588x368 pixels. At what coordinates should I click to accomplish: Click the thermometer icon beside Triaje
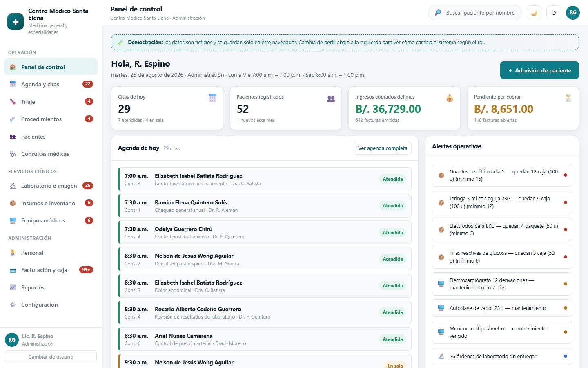point(13,102)
